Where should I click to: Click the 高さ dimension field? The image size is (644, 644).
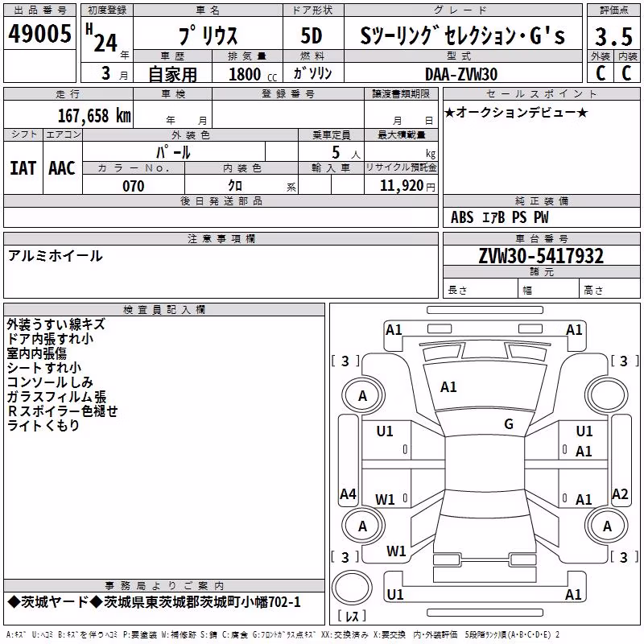(609, 289)
